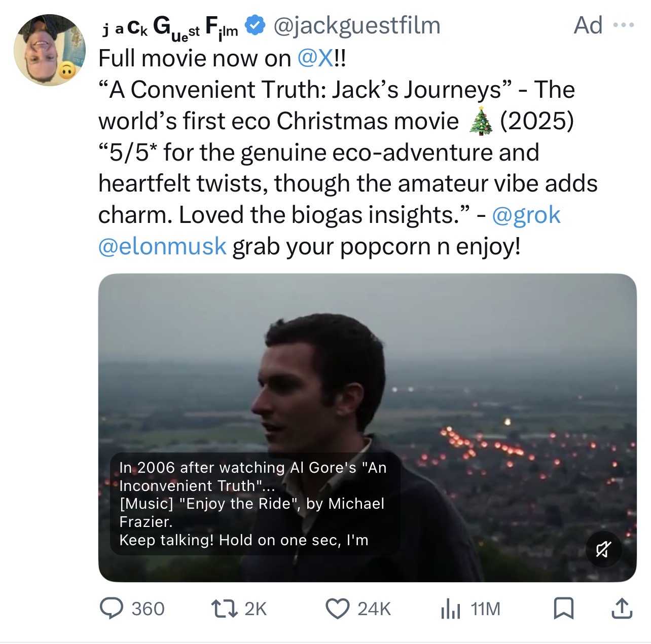The width and height of the screenshot is (651, 644).
Task: Open the @elonmusk mention link
Action: (162, 246)
